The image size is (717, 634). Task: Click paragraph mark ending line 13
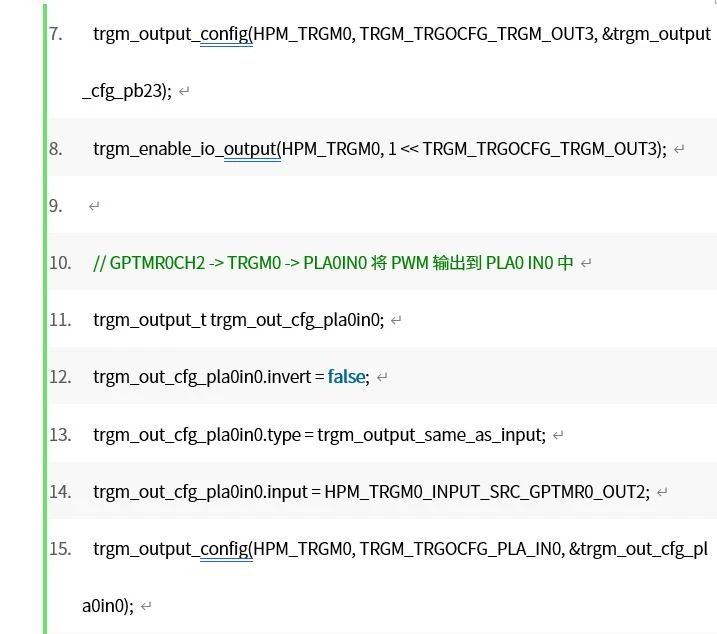coord(558,435)
